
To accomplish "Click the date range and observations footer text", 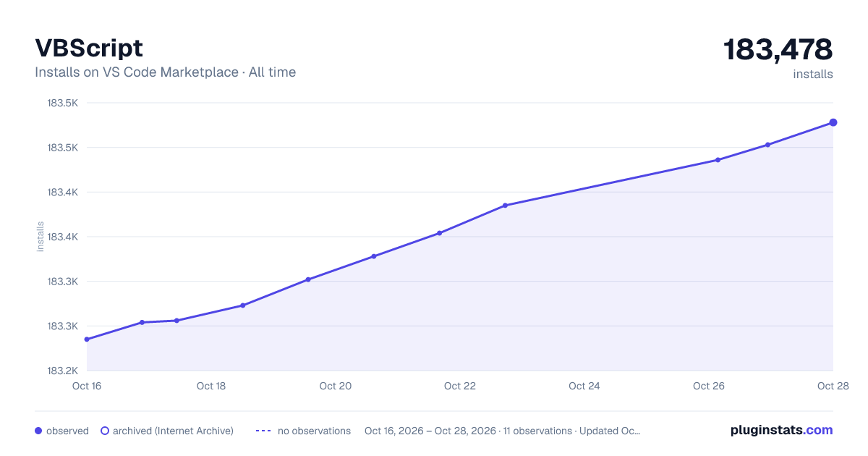I will [503, 431].
